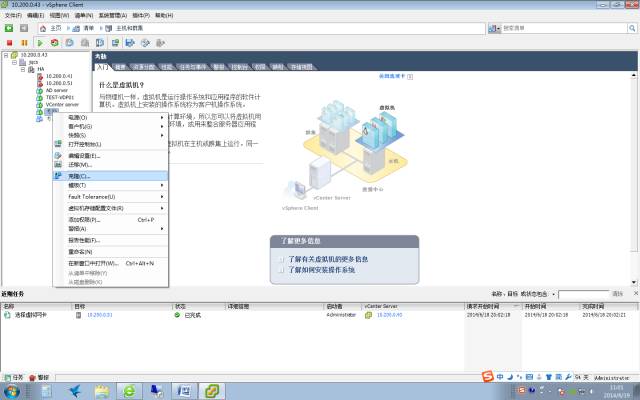Click link 了解有关虚拟机的更多信息
This screenshot has height=400, width=640.
pos(328,259)
